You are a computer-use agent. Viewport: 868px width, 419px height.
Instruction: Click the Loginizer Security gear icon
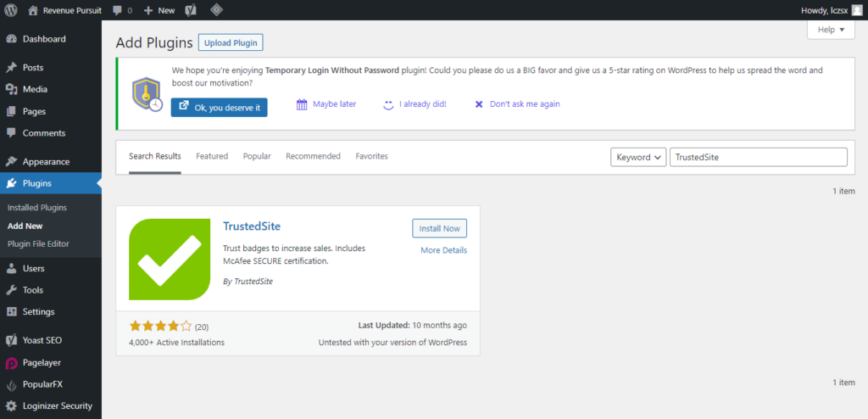pos(11,405)
